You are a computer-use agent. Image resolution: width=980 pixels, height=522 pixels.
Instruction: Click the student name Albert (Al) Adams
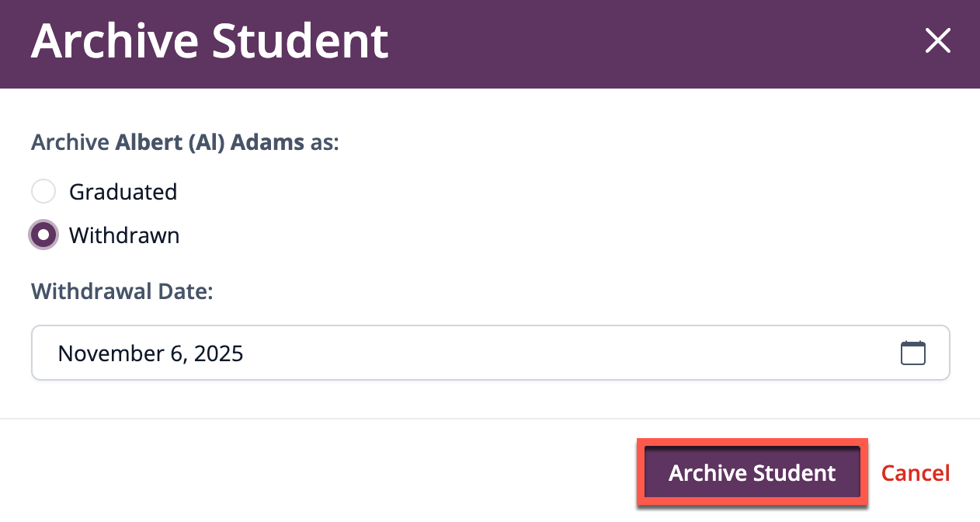point(210,144)
